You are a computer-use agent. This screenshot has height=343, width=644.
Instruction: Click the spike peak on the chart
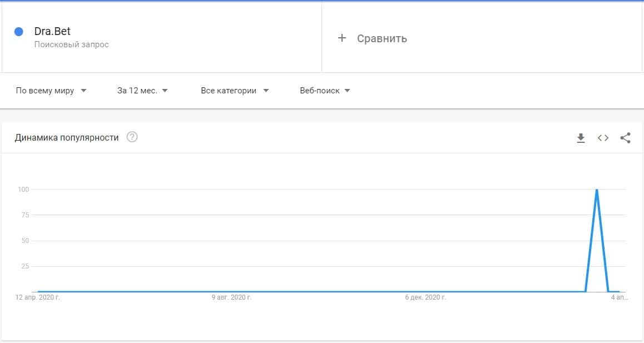[x=597, y=190]
